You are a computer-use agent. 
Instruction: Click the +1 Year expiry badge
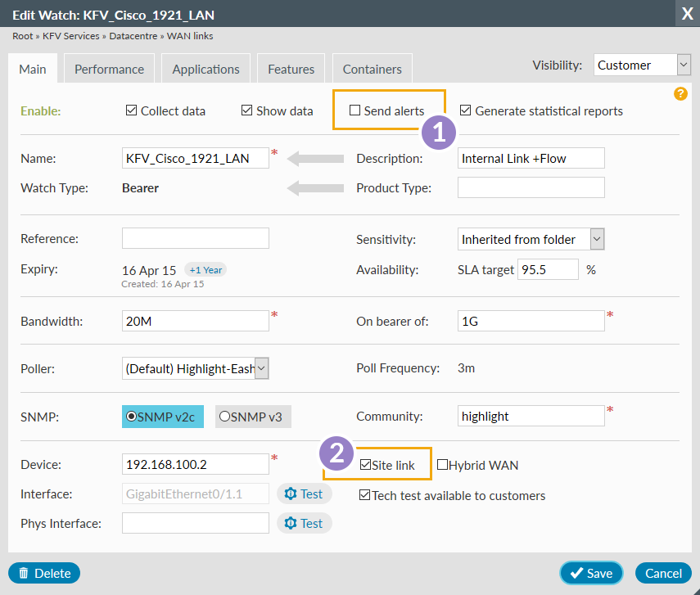click(205, 269)
